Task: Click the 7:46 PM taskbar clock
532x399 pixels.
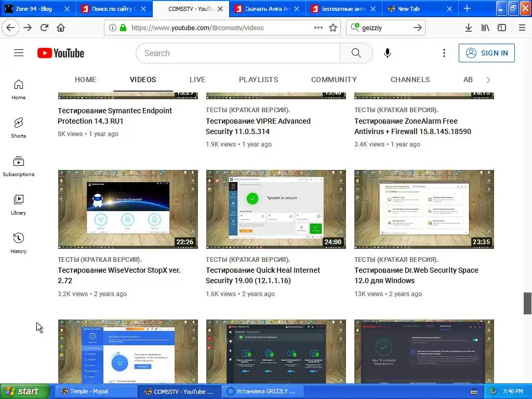Action: (x=513, y=391)
